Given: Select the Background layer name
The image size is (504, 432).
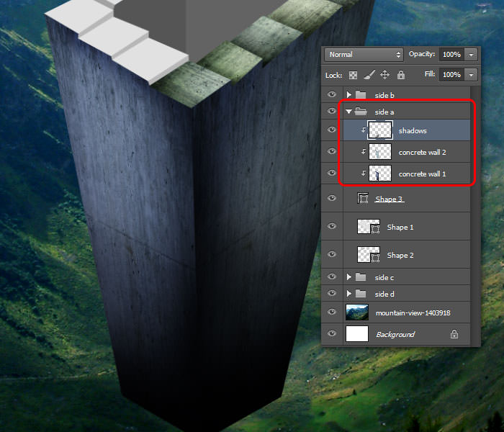Looking at the screenshot, I should coord(395,335).
